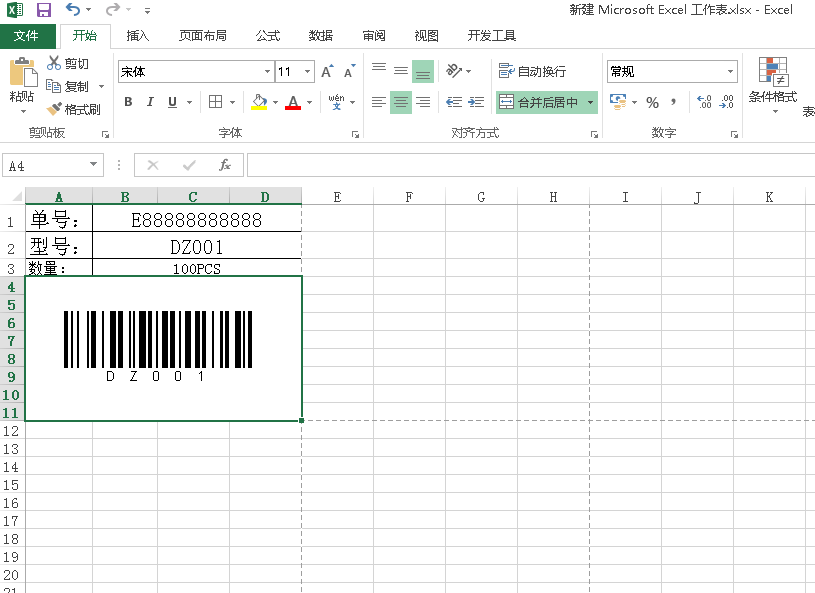Image resolution: width=815 pixels, height=593 pixels.
Task: Toggle underline formatting
Action: click(173, 102)
